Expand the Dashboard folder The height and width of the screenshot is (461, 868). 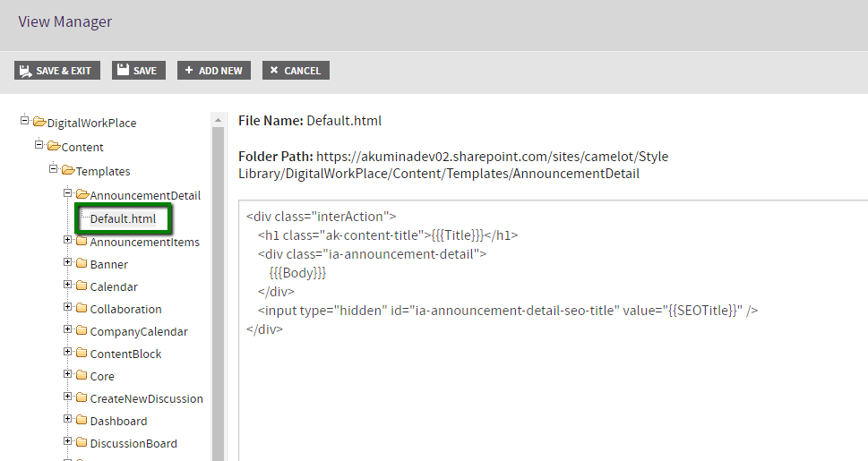click(68, 419)
